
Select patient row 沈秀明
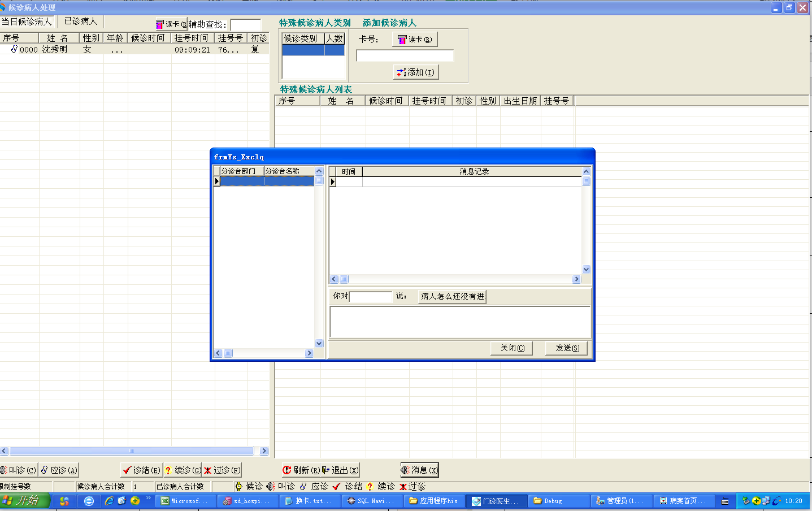[134, 50]
